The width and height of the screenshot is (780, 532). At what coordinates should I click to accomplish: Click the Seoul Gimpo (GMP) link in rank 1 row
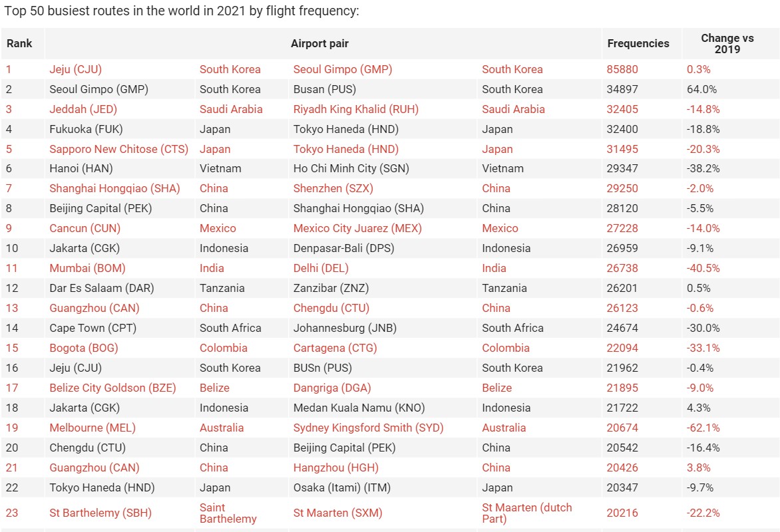point(343,69)
